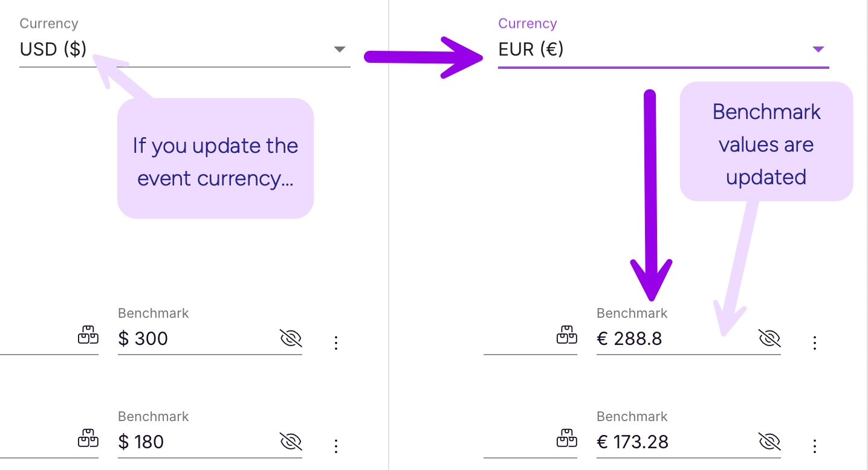Expand the EUR (€) currency dropdown arrow

(x=818, y=50)
